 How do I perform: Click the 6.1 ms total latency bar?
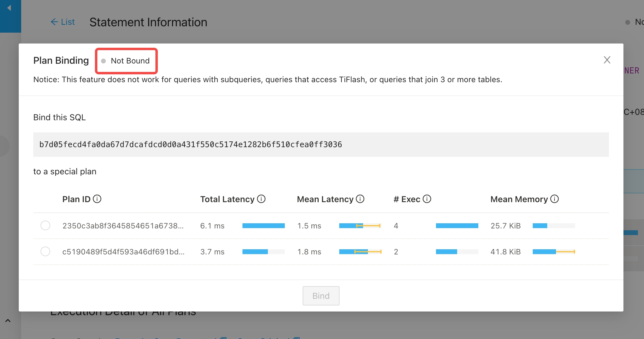263,226
